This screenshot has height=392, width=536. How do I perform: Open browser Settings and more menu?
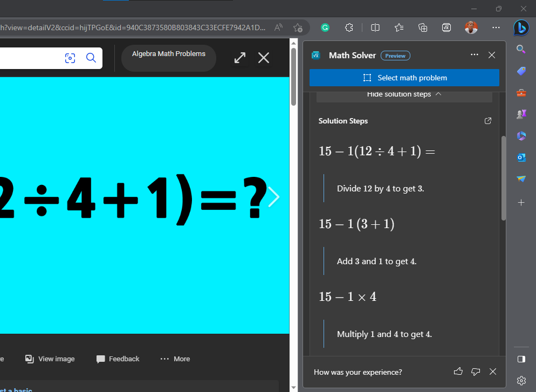click(496, 27)
